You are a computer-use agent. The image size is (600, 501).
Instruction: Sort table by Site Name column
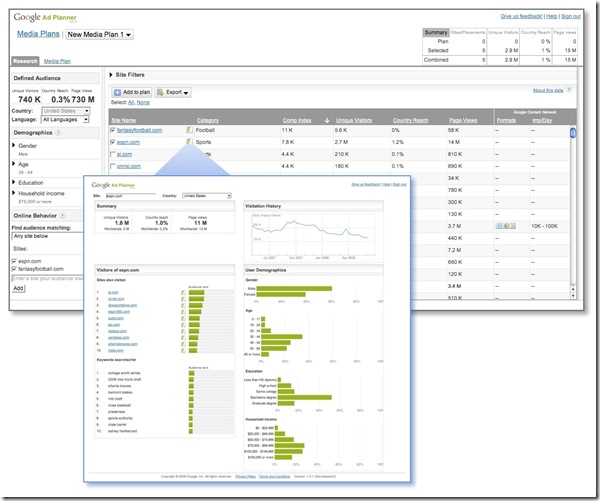(124, 121)
